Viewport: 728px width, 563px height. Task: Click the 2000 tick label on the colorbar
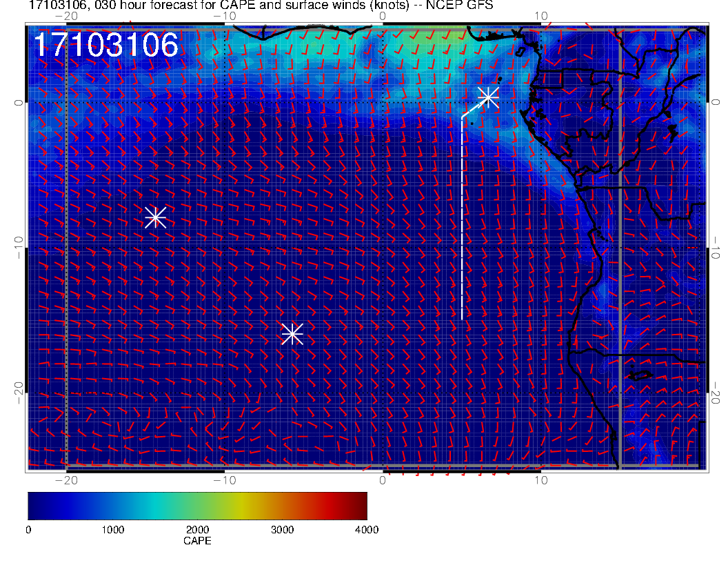197,530
